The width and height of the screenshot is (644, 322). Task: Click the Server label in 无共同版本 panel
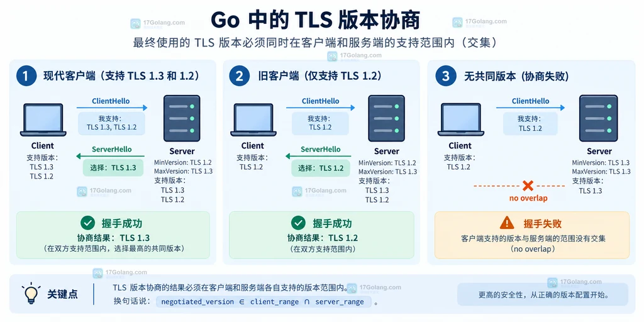(599, 151)
